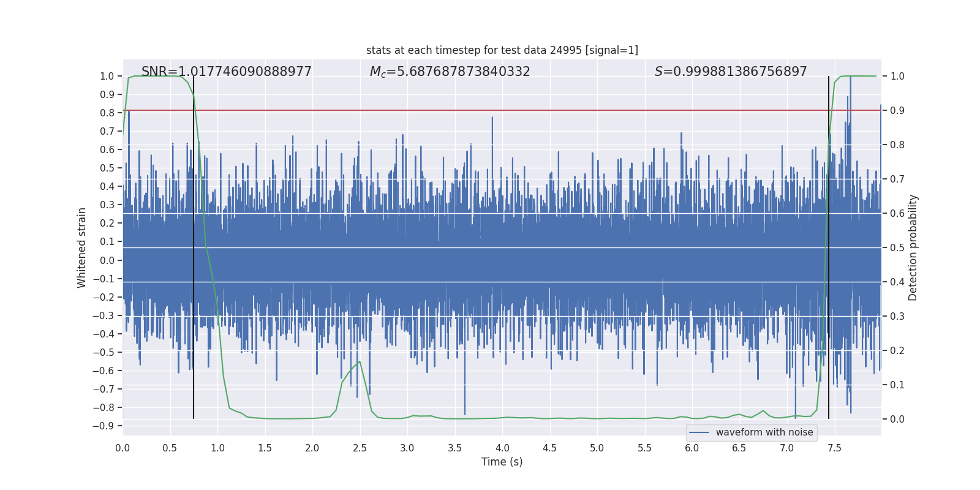Click the -0.9 tick on Whitened strain axis
Screen dimensions: 980x490
[104, 426]
